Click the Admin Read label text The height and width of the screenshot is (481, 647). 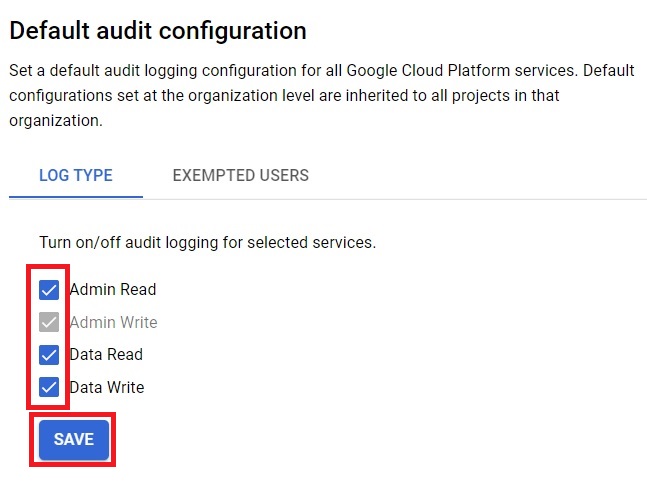(113, 290)
